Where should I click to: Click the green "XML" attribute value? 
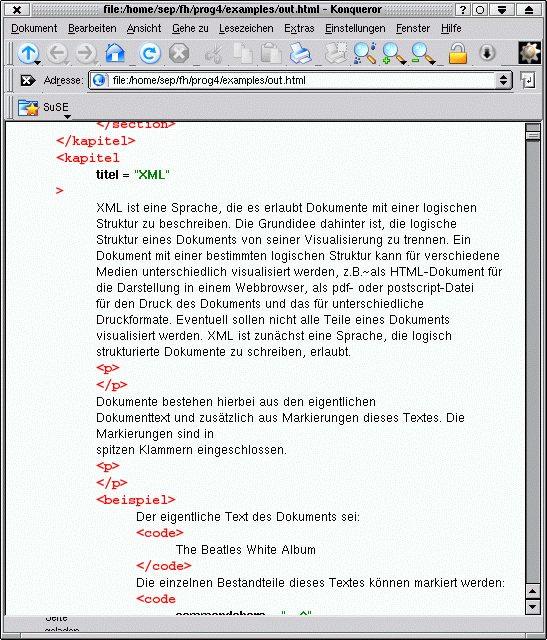[151, 175]
